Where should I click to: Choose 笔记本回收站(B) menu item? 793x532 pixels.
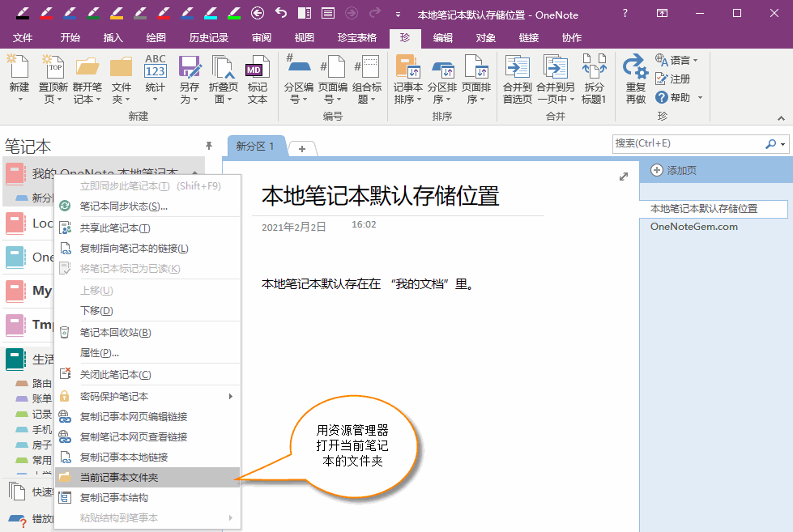pos(147,332)
